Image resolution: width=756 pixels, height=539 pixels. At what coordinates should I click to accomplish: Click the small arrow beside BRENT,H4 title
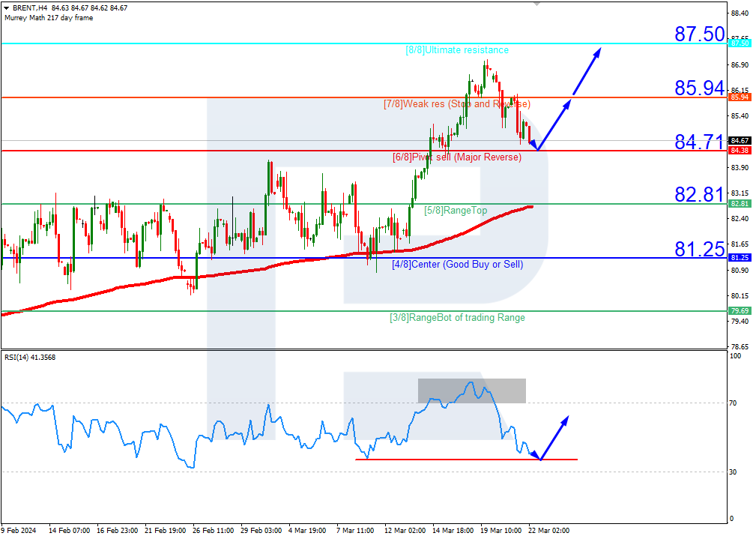[6, 8]
